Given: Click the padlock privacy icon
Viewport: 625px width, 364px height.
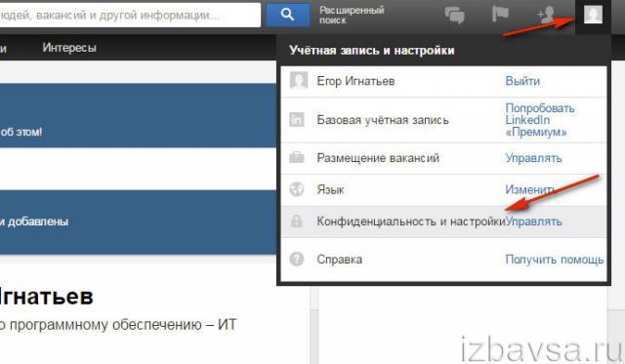Looking at the screenshot, I should 297,221.
